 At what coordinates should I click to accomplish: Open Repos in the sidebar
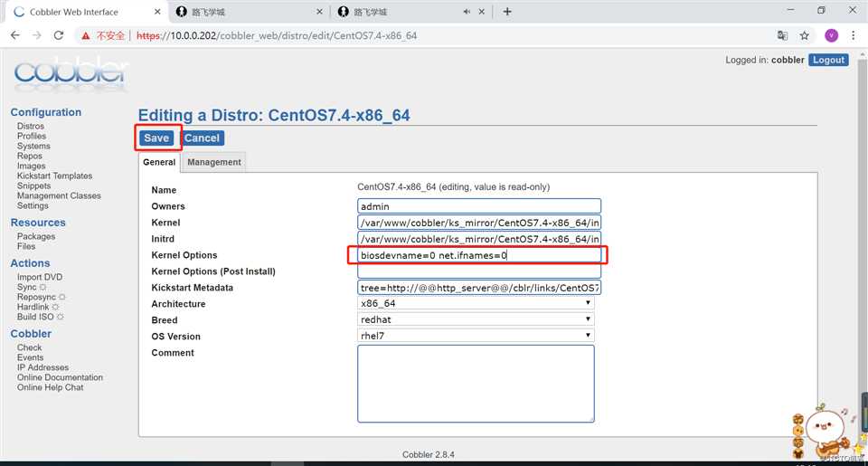pos(29,156)
